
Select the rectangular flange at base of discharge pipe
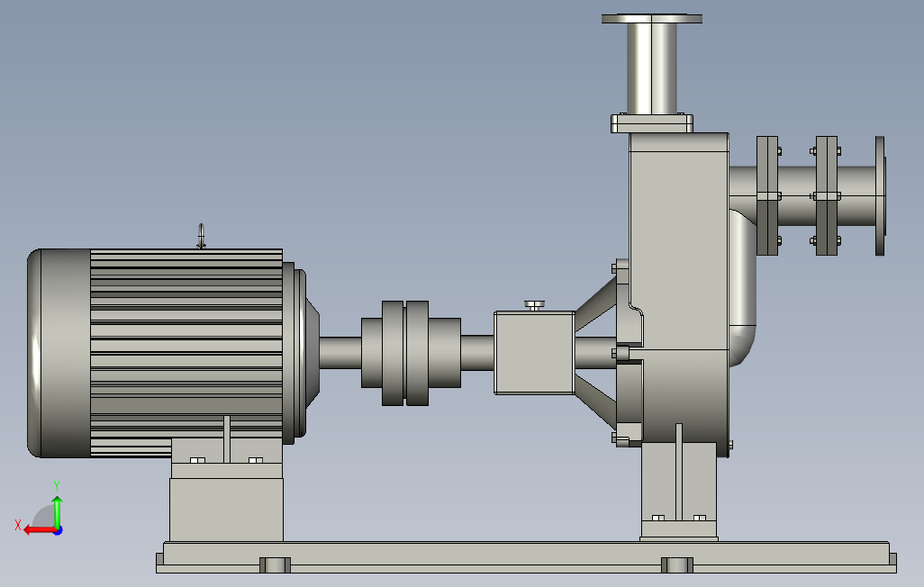652,123
